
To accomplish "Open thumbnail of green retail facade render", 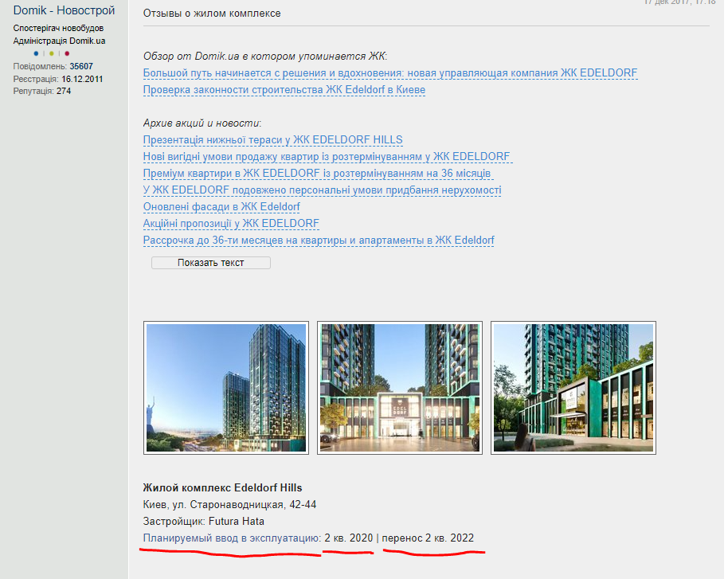I will 573,388.
